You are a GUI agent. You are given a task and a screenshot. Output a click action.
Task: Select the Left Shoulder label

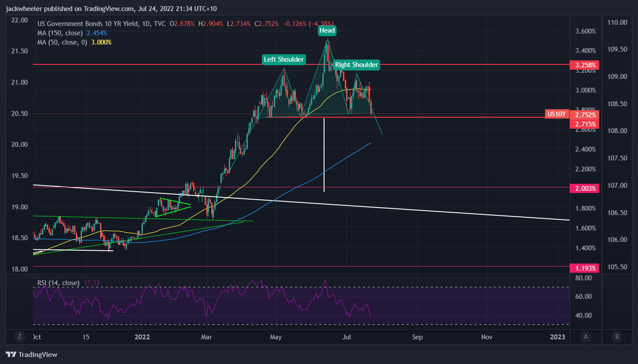coord(284,59)
